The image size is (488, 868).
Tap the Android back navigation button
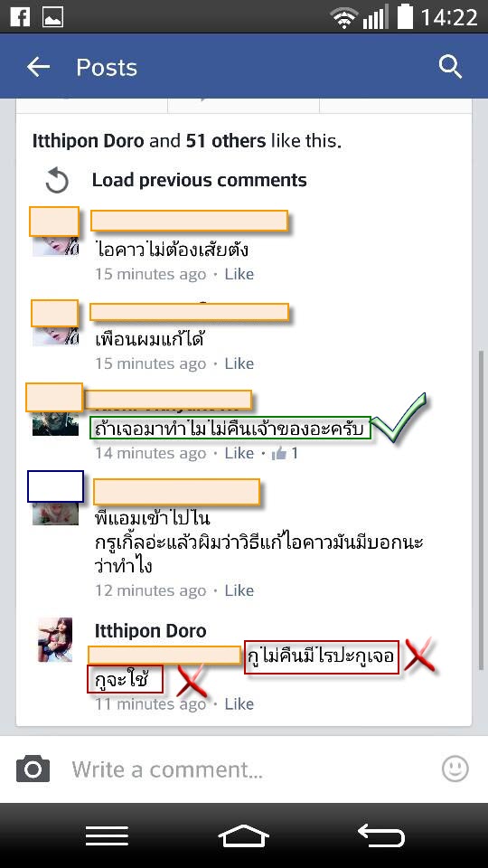point(381,835)
